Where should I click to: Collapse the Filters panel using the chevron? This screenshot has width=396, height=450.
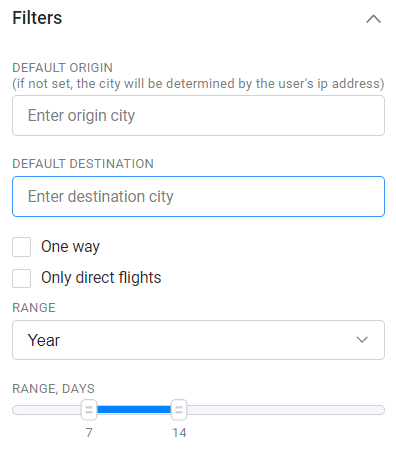point(373,19)
